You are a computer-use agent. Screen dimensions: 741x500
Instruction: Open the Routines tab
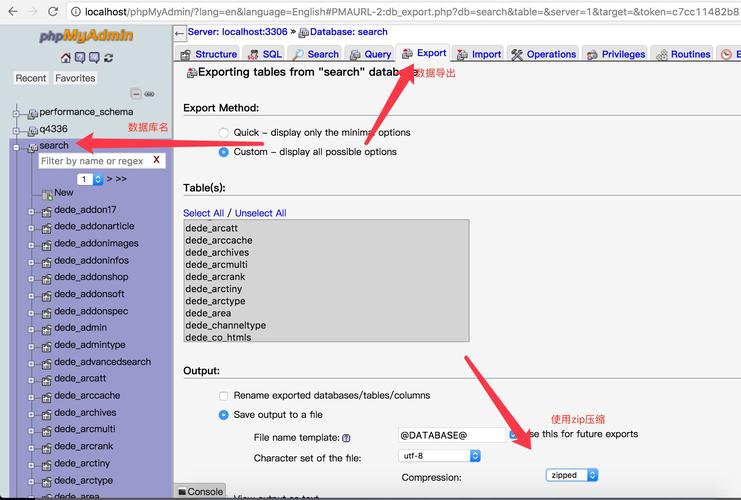tap(683, 54)
